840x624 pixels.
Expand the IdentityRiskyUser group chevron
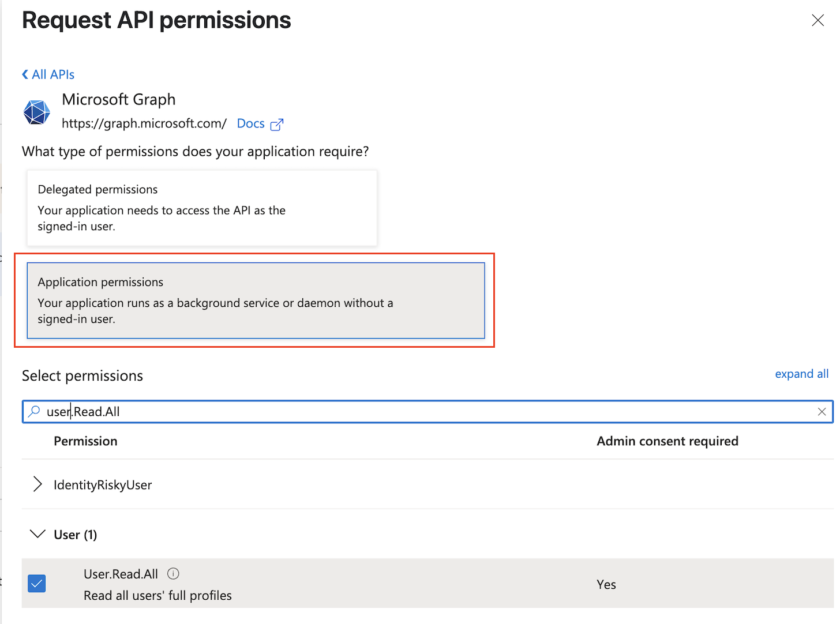point(37,484)
